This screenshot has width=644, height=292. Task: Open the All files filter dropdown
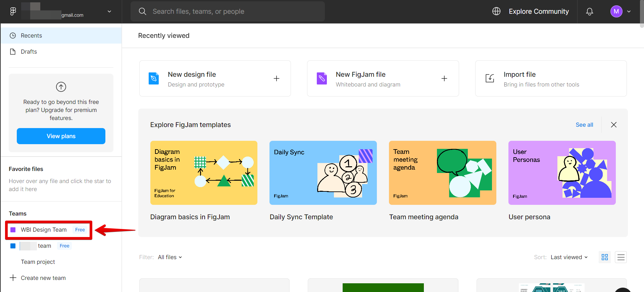[170, 257]
